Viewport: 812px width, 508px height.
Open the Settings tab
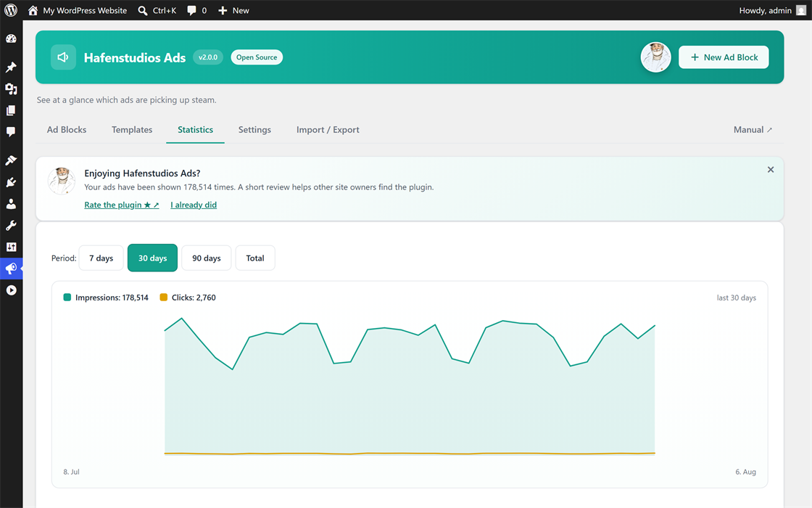pyautogui.click(x=254, y=130)
